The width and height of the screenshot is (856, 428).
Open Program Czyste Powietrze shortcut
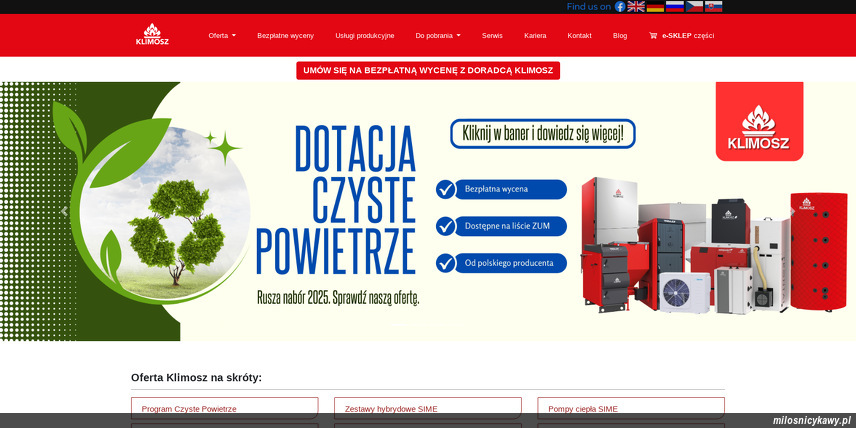[x=224, y=408]
